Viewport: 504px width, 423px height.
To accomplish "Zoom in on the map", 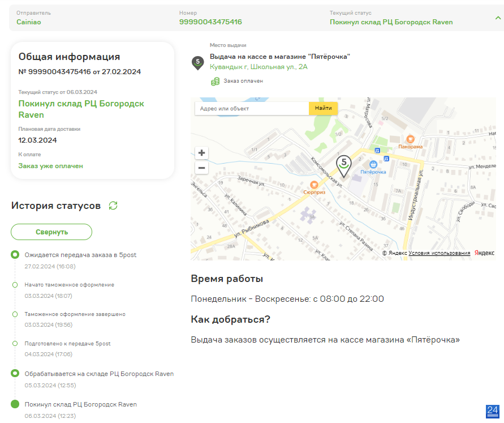I will click(201, 153).
